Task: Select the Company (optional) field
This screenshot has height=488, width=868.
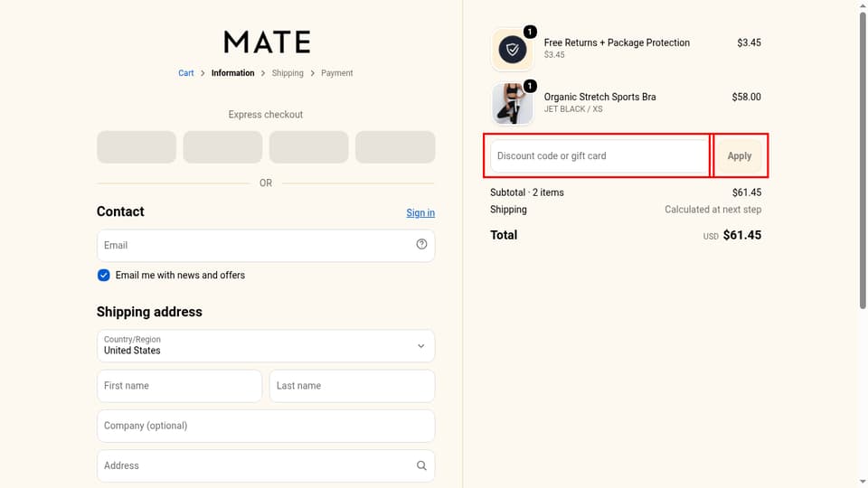Action: (266, 426)
